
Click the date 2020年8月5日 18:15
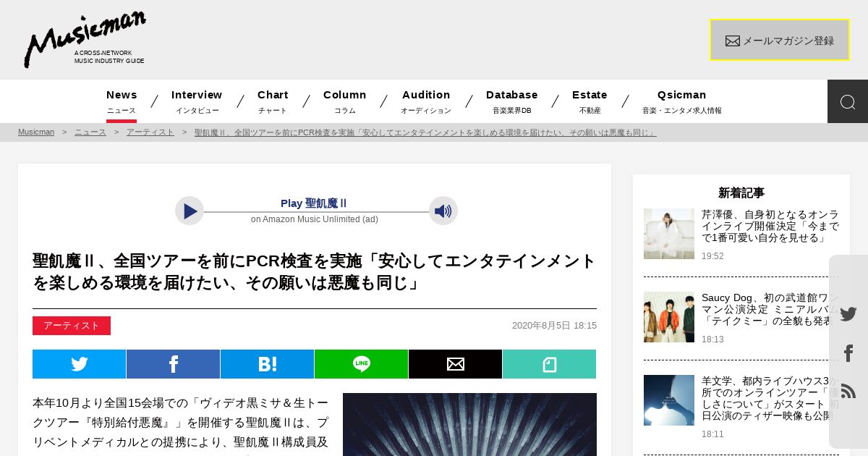coord(554,326)
